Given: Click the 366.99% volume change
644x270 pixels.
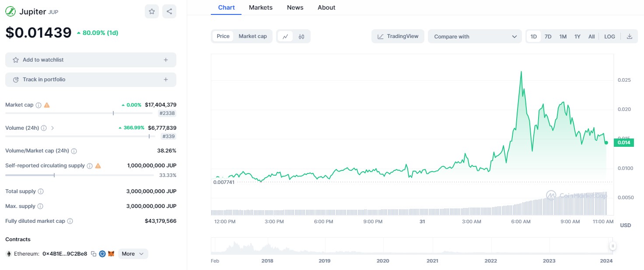Looking at the screenshot, I should click(131, 128).
